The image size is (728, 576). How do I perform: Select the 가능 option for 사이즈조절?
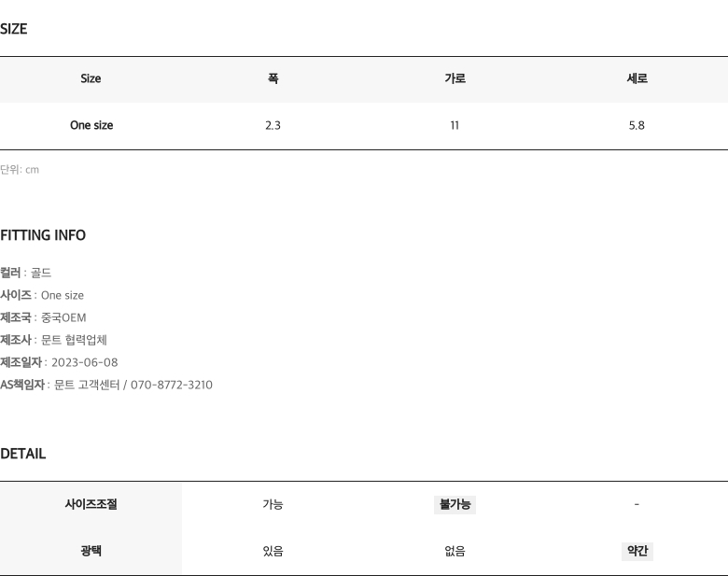point(273,504)
